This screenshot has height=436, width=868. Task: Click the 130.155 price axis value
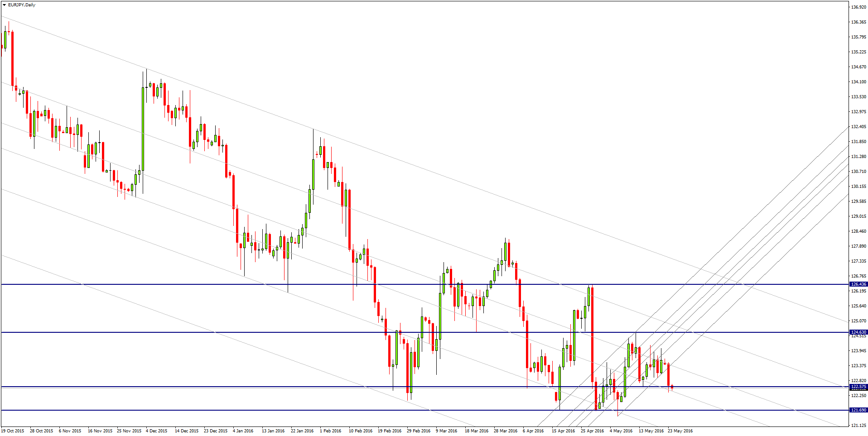859,187
